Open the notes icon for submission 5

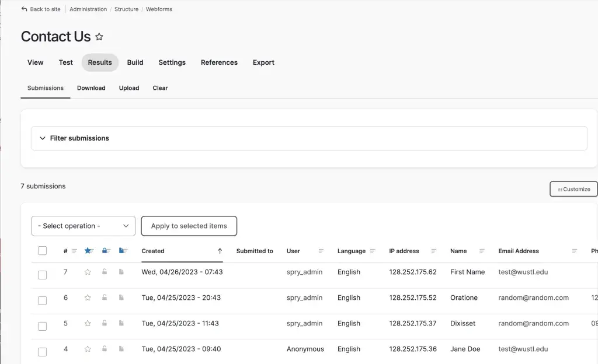[121, 323]
